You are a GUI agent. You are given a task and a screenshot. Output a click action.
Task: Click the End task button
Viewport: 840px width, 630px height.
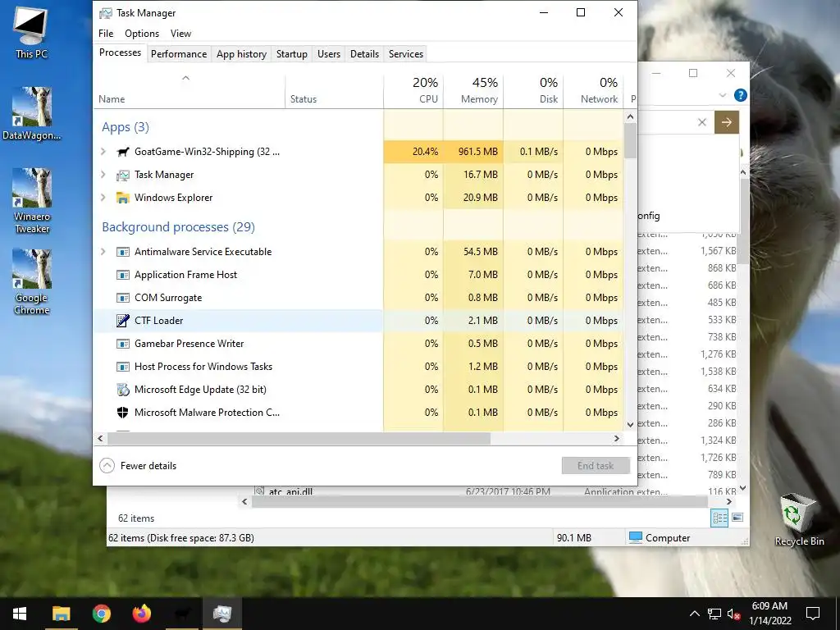click(x=596, y=466)
